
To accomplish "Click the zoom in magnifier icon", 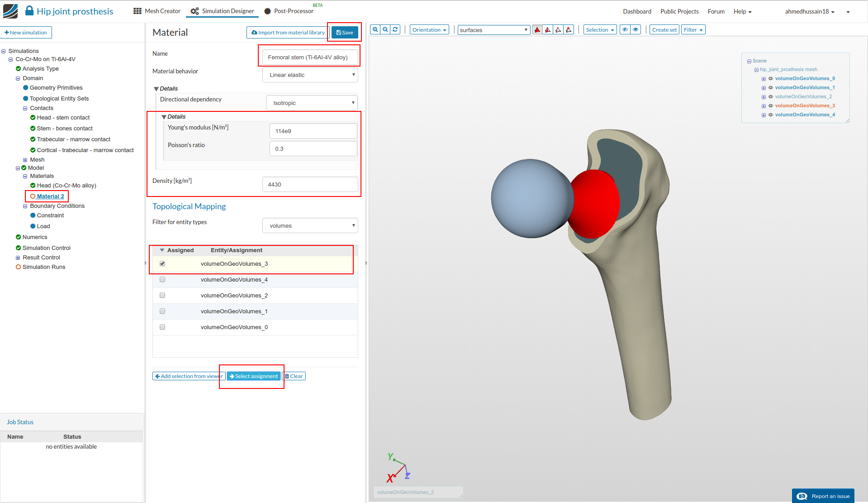I will coord(375,30).
